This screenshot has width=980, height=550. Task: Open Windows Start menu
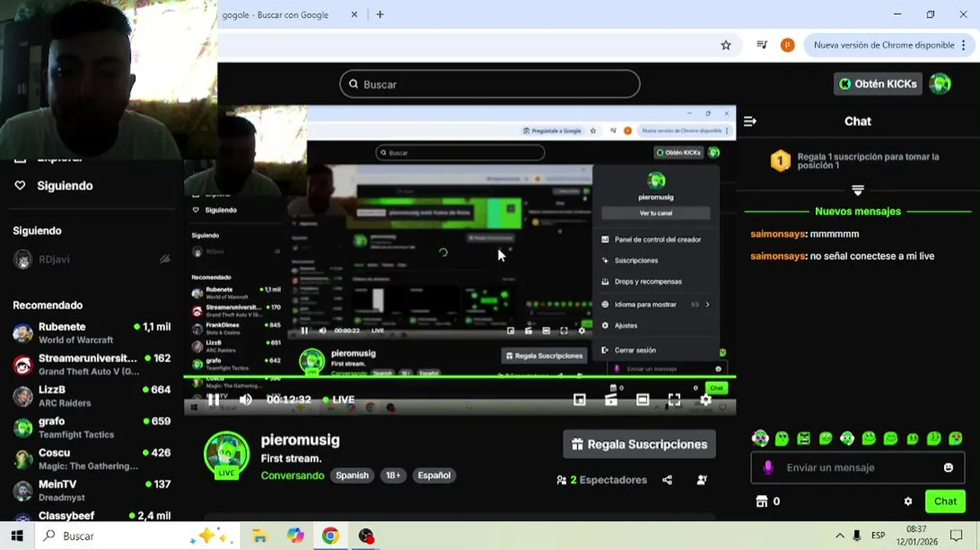[17, 536]
